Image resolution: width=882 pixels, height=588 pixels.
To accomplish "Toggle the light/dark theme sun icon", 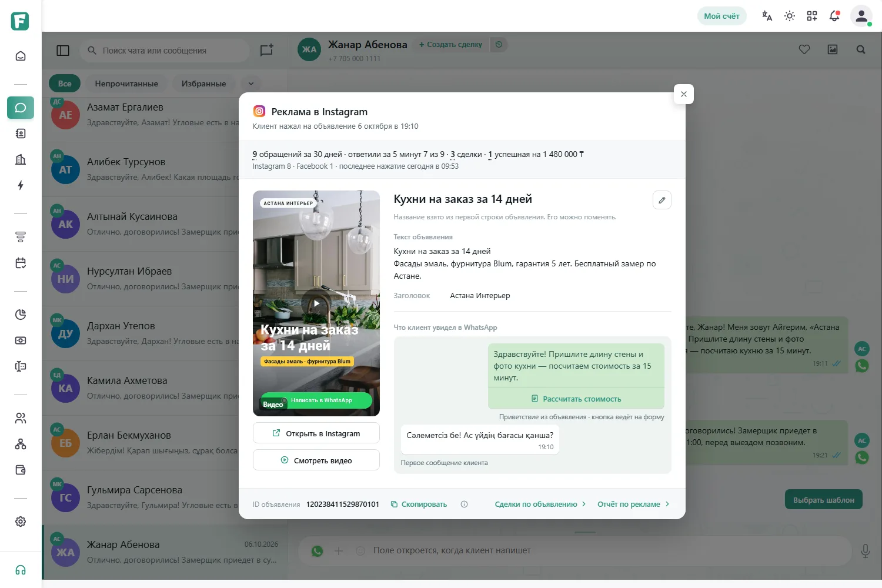I will [790, 16].
